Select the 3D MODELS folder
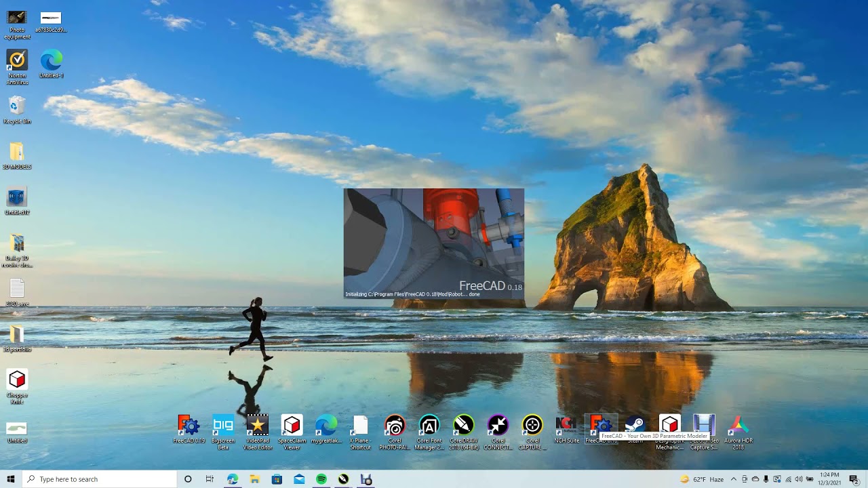The image size is (868, 488). pos(17,156)
